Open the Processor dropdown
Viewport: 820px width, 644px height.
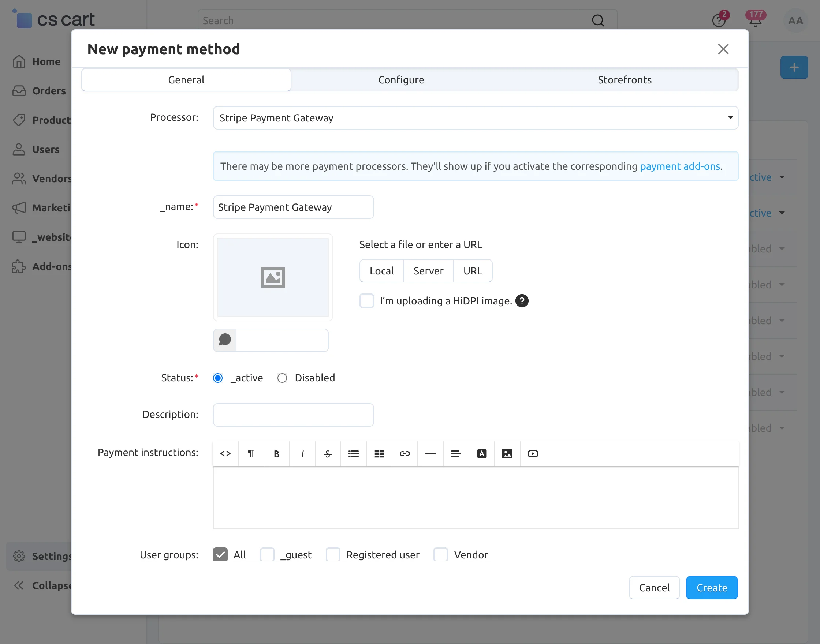pyautogui.click(x=476, y=118)
